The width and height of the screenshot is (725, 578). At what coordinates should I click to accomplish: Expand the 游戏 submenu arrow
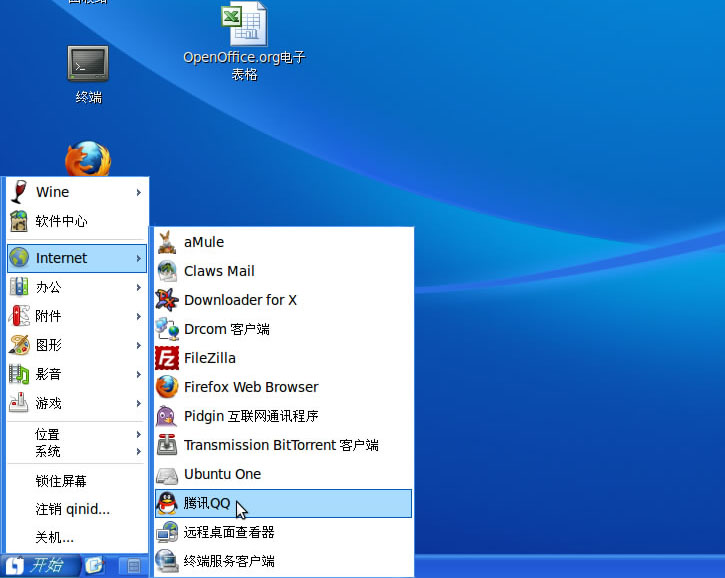click(139, 404)
